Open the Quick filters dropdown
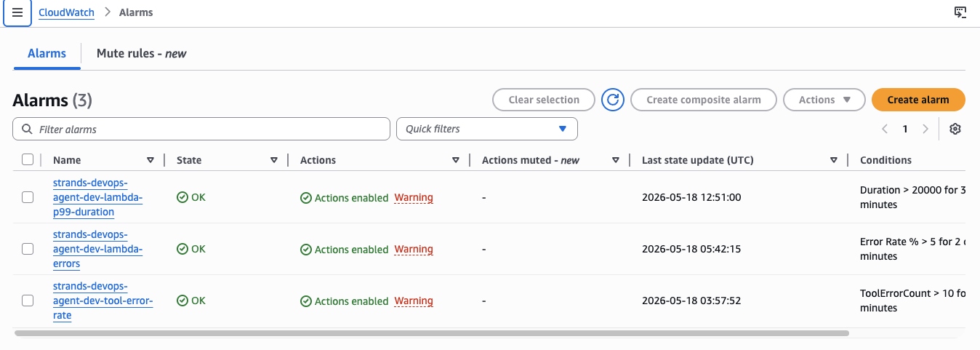 click(486, 129)
